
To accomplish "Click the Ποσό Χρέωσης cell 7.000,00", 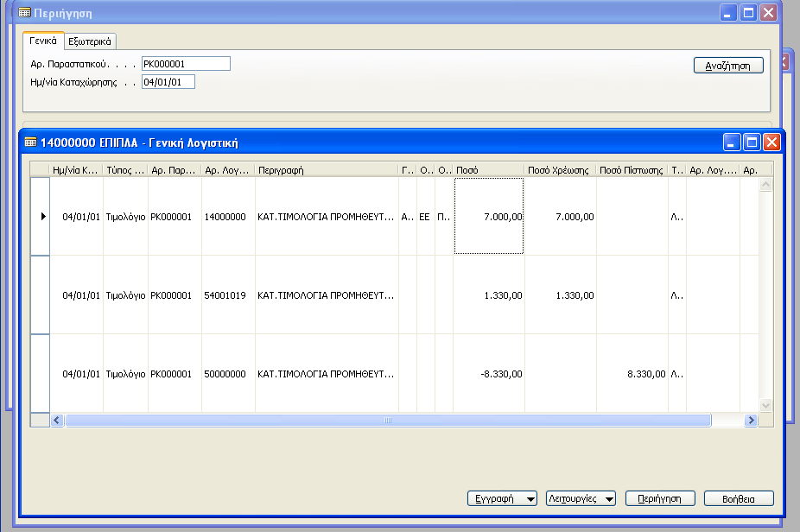I will coord(560,217).
